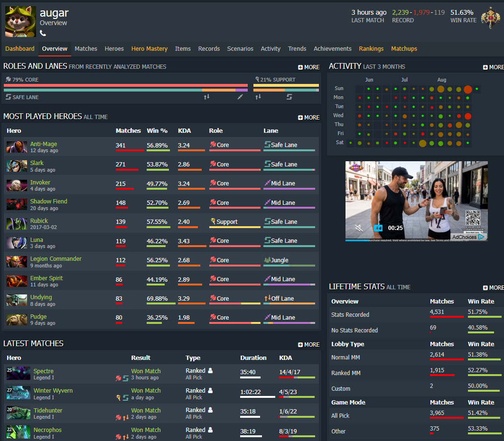504x441 pixels.
Task: Open the Dashboard tab
Action: [20, 48]
